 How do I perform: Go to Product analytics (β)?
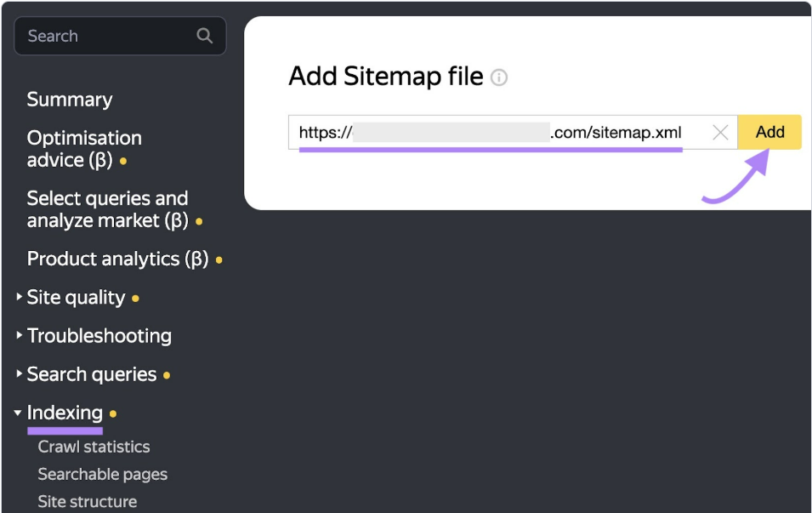(117, 259)
